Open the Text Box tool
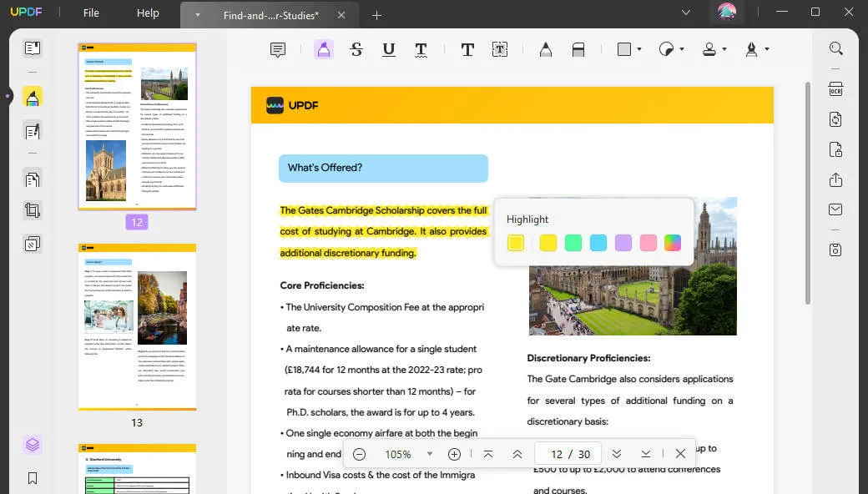This screenshot has height=494, width=868. [x=499, y=48]
